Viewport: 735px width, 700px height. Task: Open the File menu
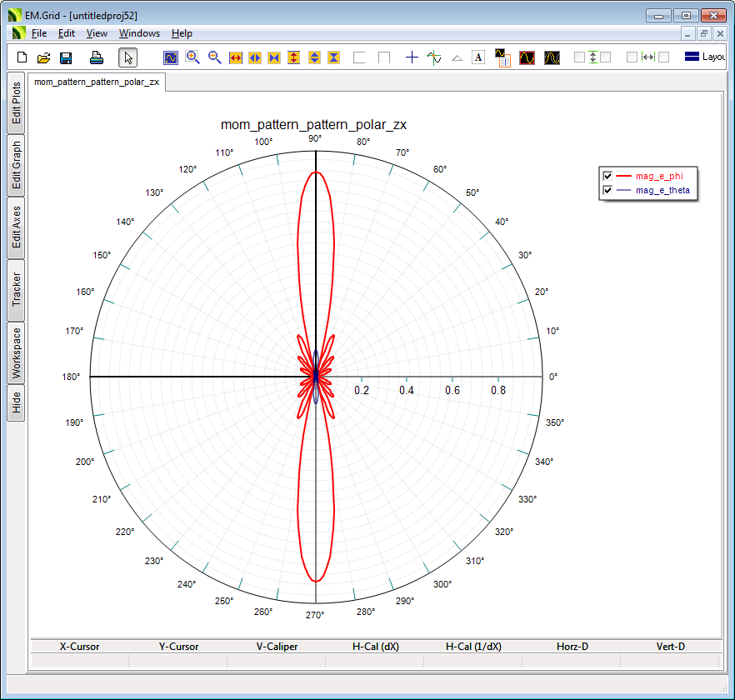pos(39,33)
